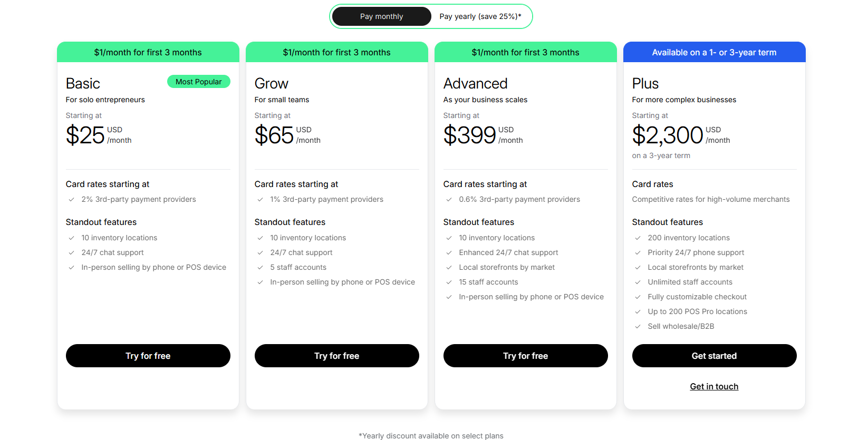Click the '$1/month for first 3 months' Grow banner
This screenshot has height=440, width=868.
(336, 52)
